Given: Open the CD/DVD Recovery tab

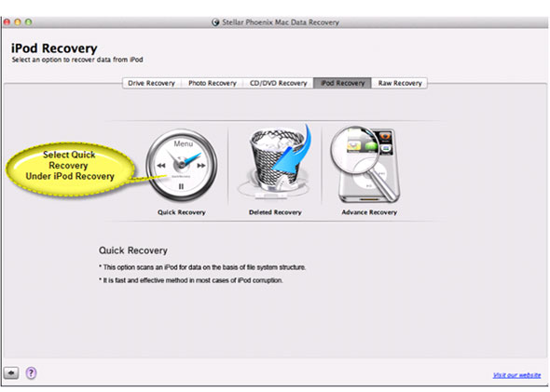Looking at the screenshot, I should point(279,84).
